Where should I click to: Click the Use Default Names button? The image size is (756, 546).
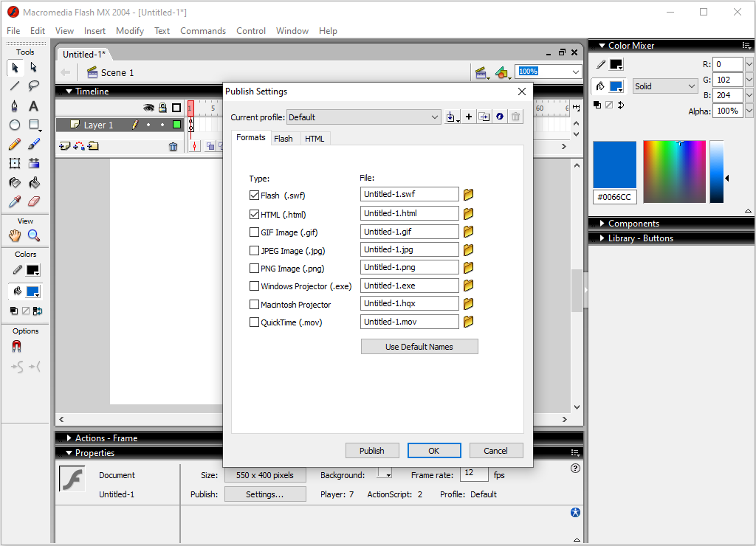point(419,347)
